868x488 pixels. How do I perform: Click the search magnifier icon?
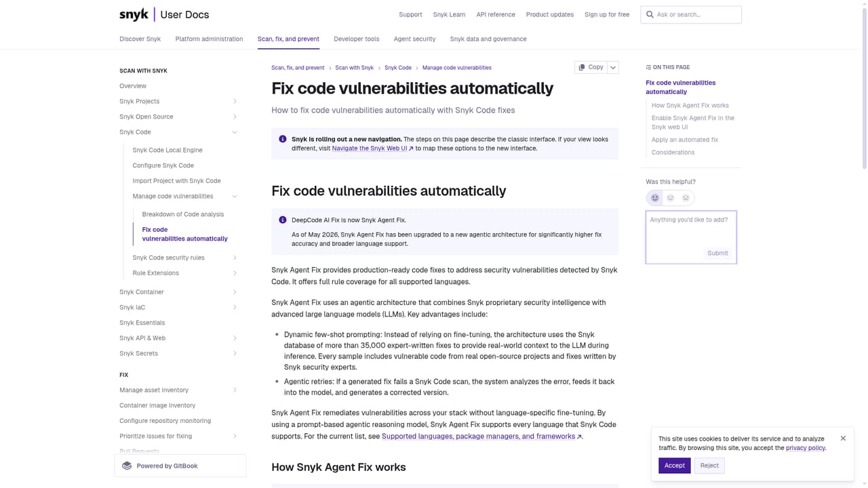pos(650,14)
